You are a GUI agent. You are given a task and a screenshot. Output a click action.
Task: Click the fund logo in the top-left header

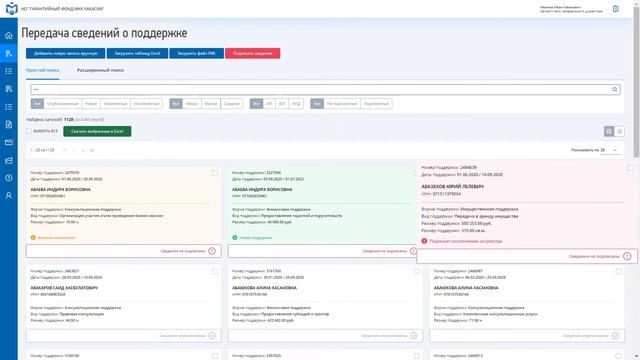pos(11,8)
